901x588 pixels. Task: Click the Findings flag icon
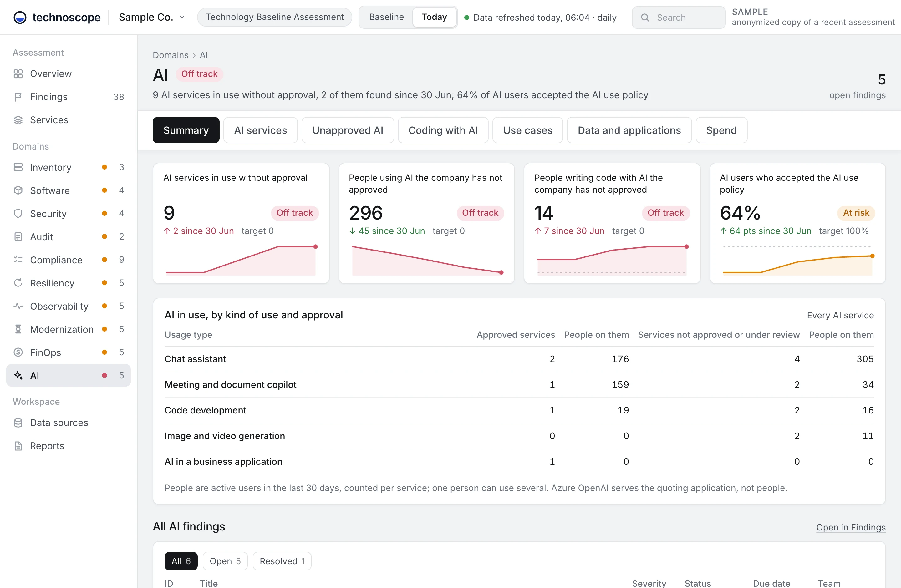tap(18, 97)
